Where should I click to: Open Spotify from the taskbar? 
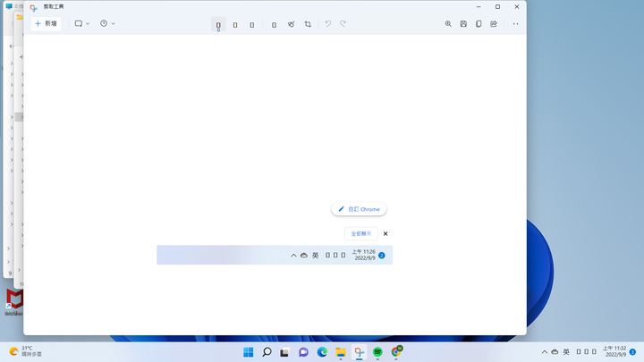tap(377, 352)
